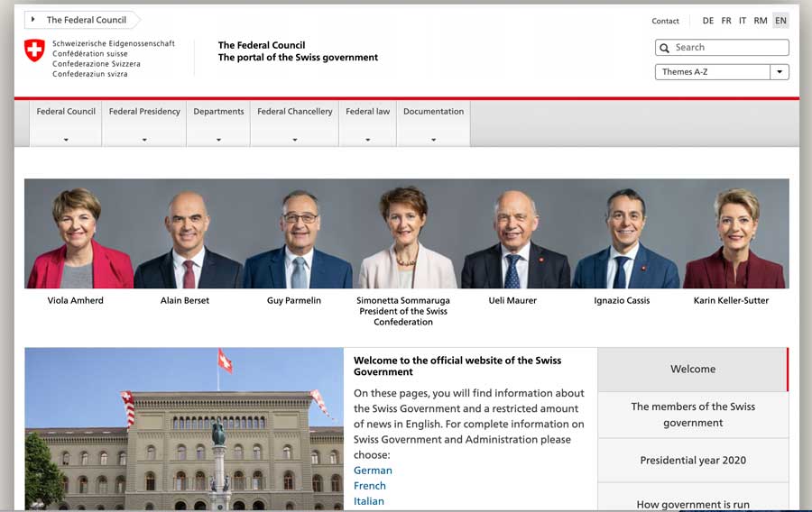Expand the Federal Council menu
812x512 pixels.
[x=66, y=123]
